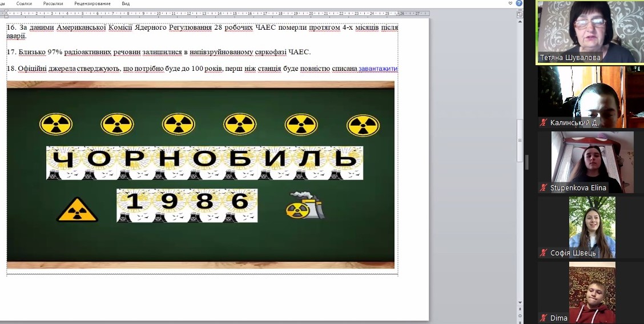644x324 pixels.
Task: Click muted microphone icon beside Софія Швець
Action: (544, 253)
